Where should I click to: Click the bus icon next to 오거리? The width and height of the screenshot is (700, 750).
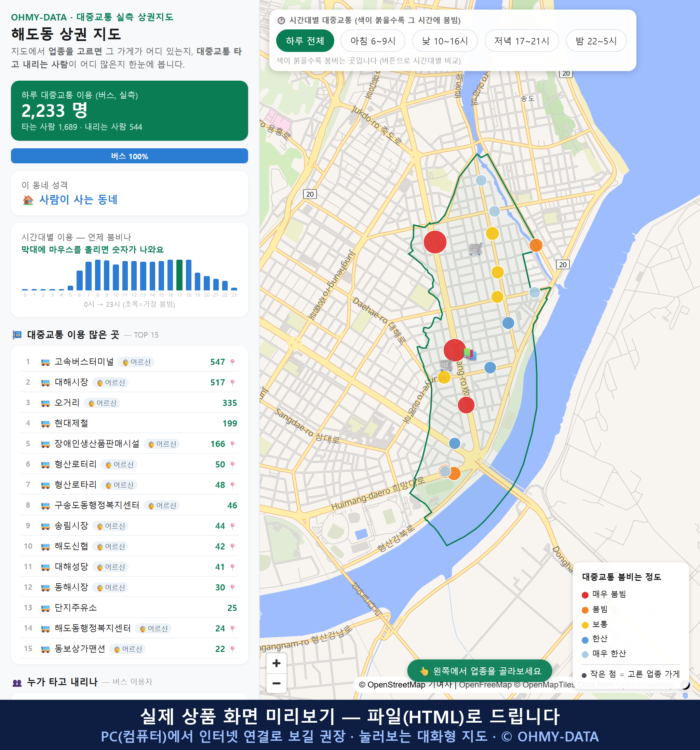click(x=45, y=403)
